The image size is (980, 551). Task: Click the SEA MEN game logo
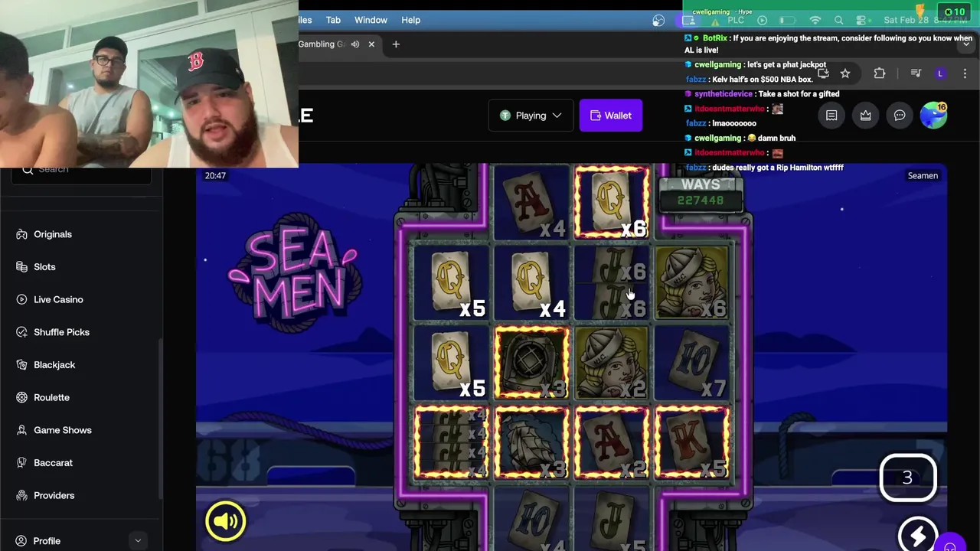pyautogui.click(x=294, y=273)
